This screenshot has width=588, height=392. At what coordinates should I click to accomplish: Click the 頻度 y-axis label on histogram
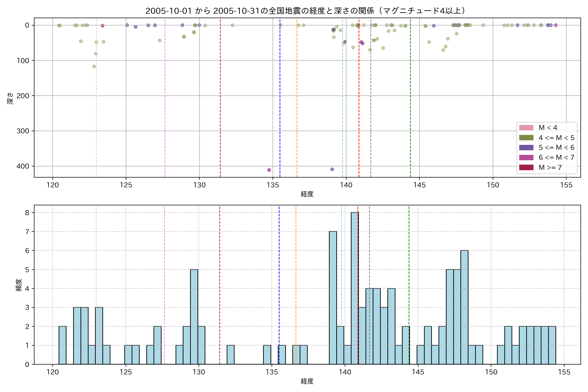[19, 285]
